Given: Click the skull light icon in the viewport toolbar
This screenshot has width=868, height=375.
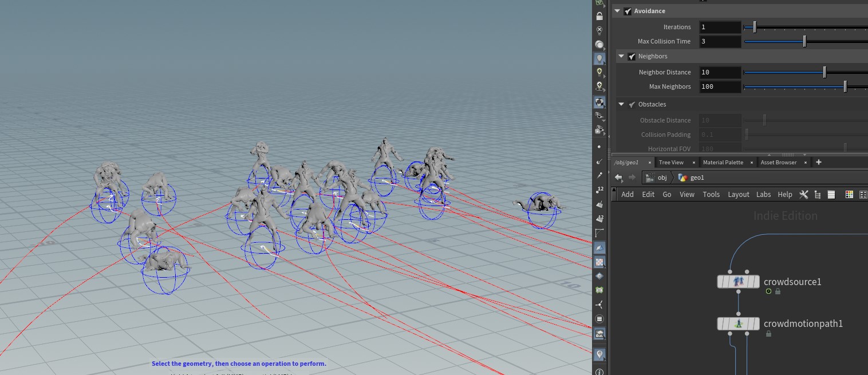Looking at the screenshot, I should click(599, 86).
